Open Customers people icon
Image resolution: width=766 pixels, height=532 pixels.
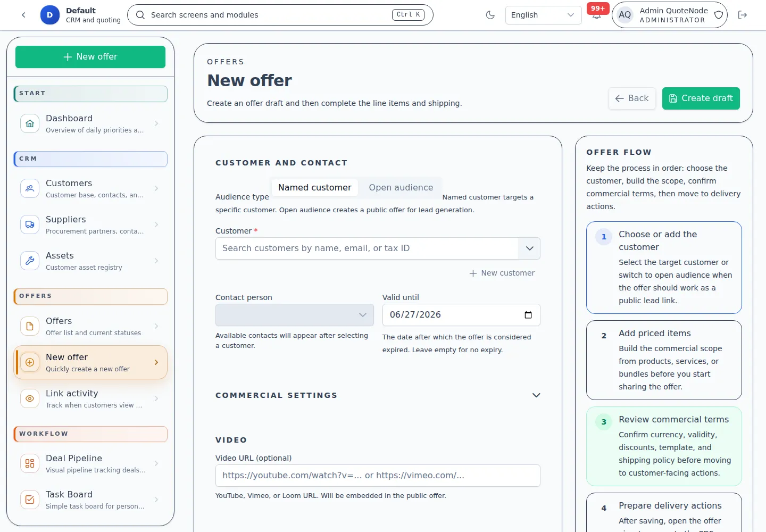tap(30, 188)
